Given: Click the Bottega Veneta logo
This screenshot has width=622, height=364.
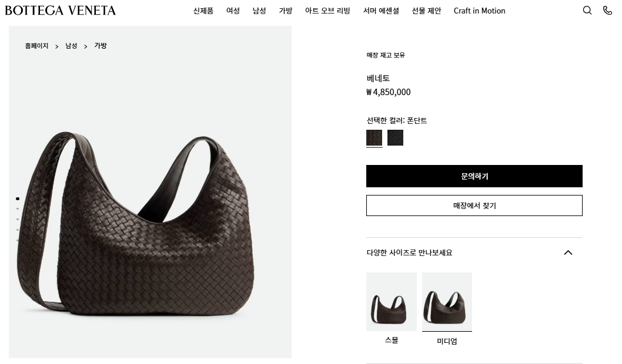Looking at the screenshot, I should tap(61, 11).
